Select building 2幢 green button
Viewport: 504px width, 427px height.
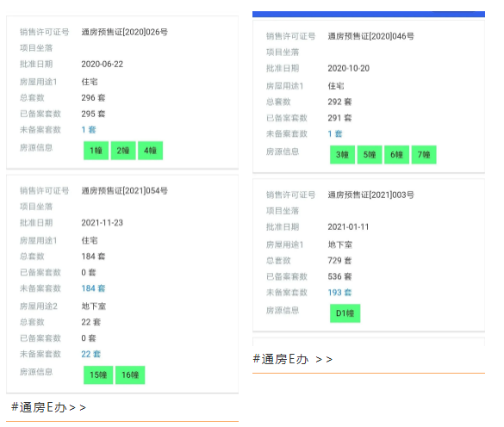coord(123,151)
